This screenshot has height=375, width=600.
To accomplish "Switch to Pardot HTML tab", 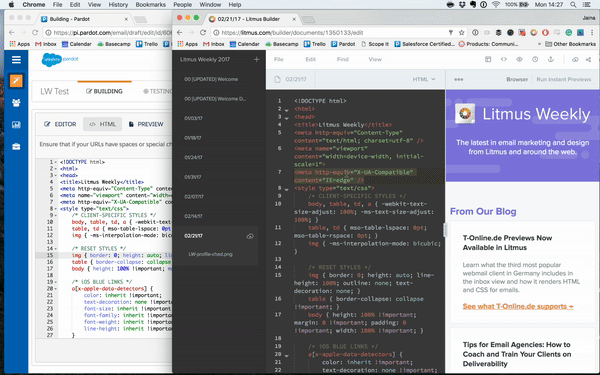I will (102, 124).
